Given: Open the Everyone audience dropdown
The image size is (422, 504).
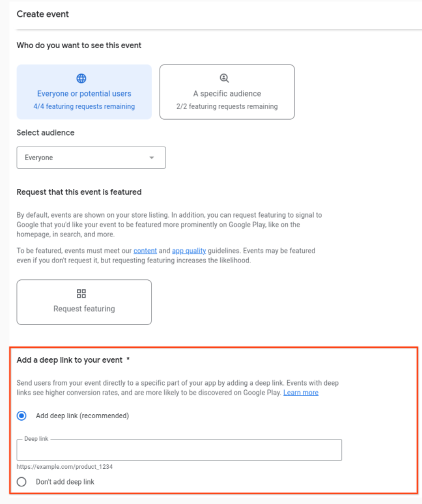Looking at the screenshot, I should click(x=91, y=158).
